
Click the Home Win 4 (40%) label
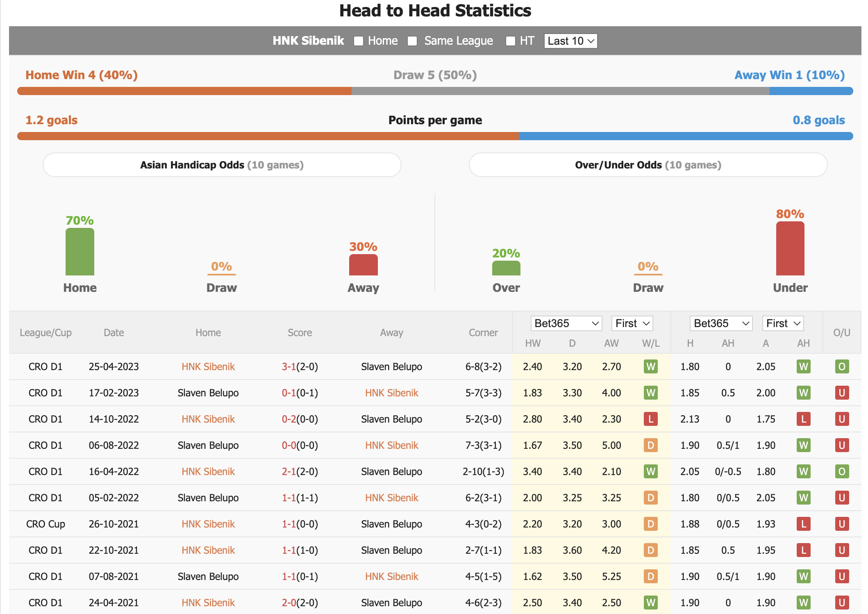82,75
